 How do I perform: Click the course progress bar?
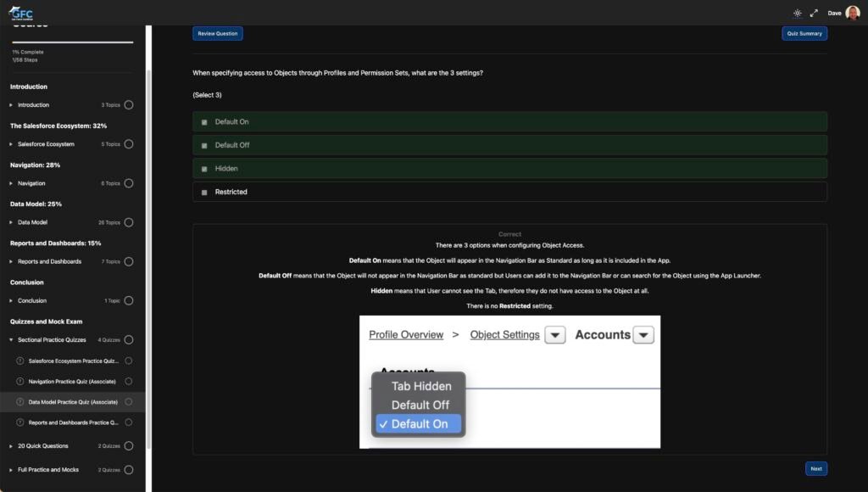click(73, 42)
